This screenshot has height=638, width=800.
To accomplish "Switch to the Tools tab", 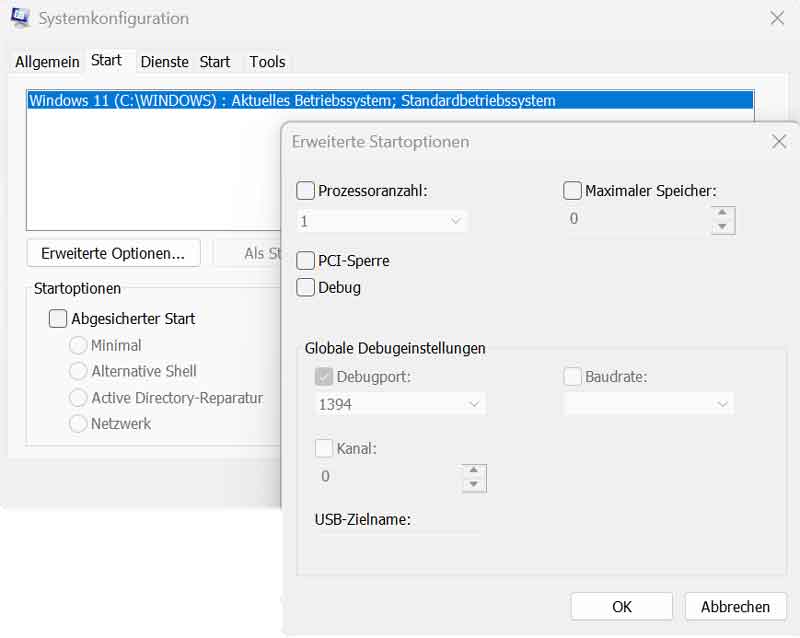I will tap(267, 62).
